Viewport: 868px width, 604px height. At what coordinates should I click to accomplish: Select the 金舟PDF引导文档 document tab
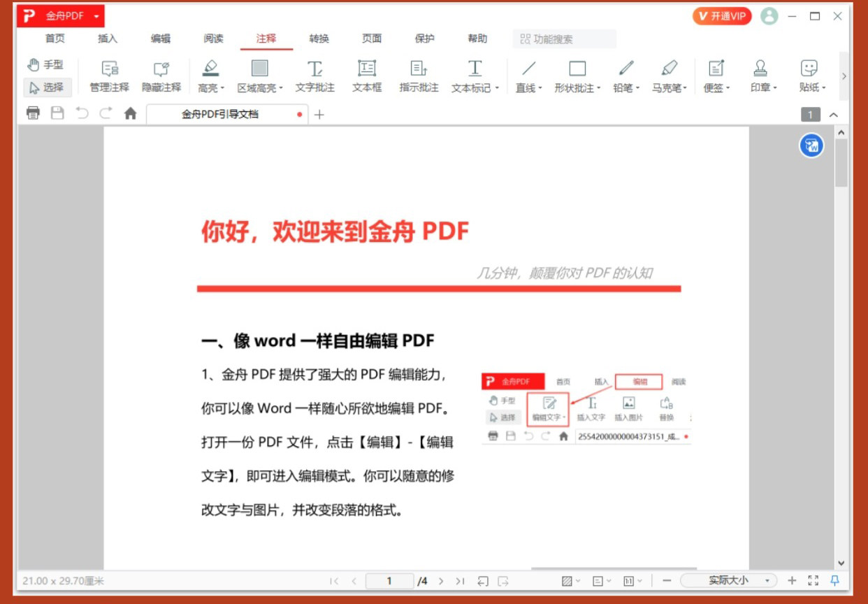pos(227,115)
